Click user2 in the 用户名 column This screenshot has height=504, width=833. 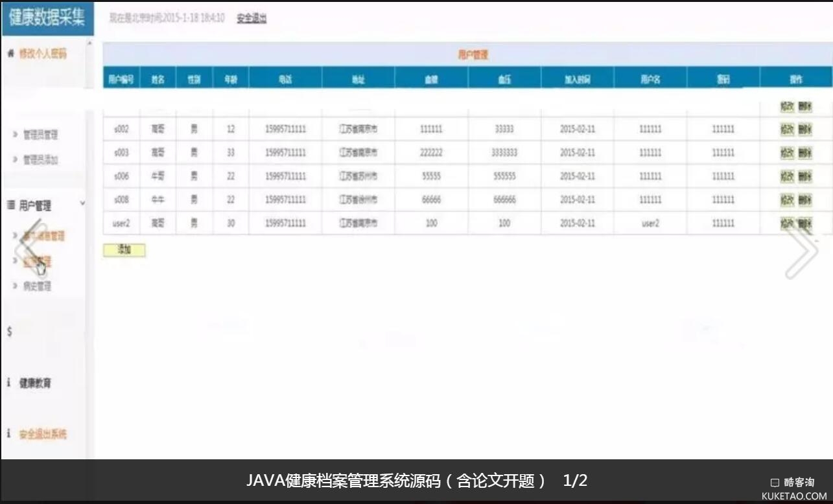click(x=650, y=223)
